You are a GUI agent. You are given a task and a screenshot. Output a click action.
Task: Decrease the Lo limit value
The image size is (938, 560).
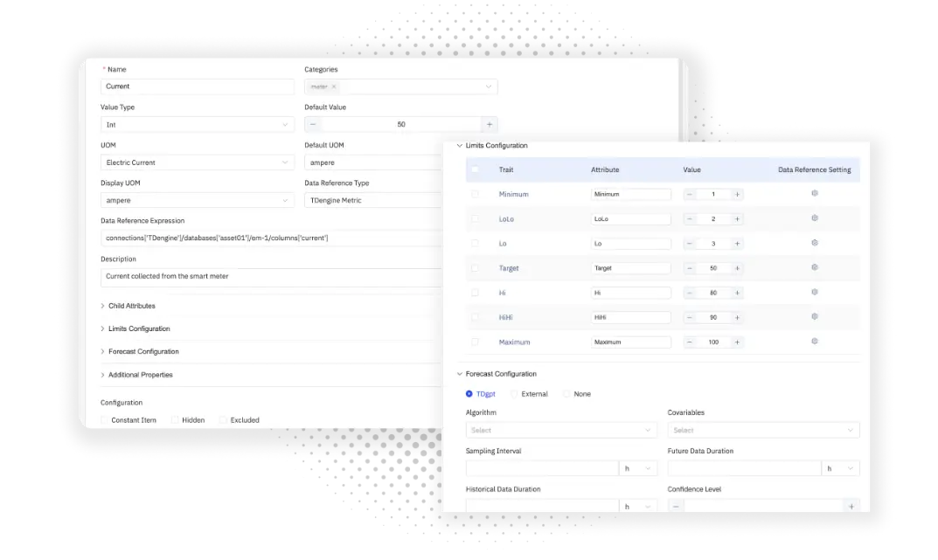[x=689, y=243]
